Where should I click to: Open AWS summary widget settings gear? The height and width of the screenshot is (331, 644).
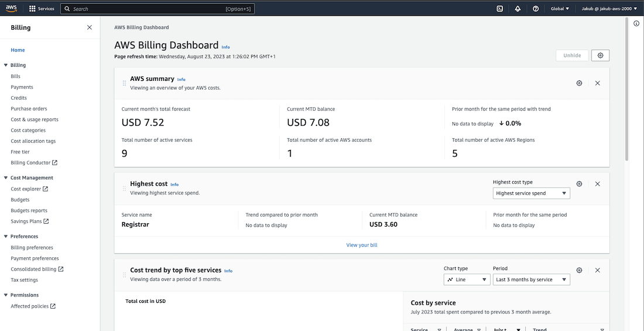coord(579,83)
